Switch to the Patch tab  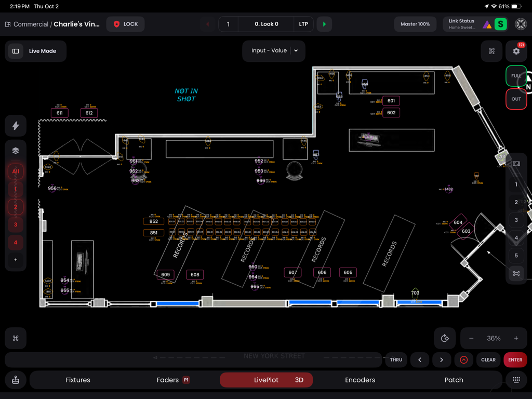click(x=454, y=380)
